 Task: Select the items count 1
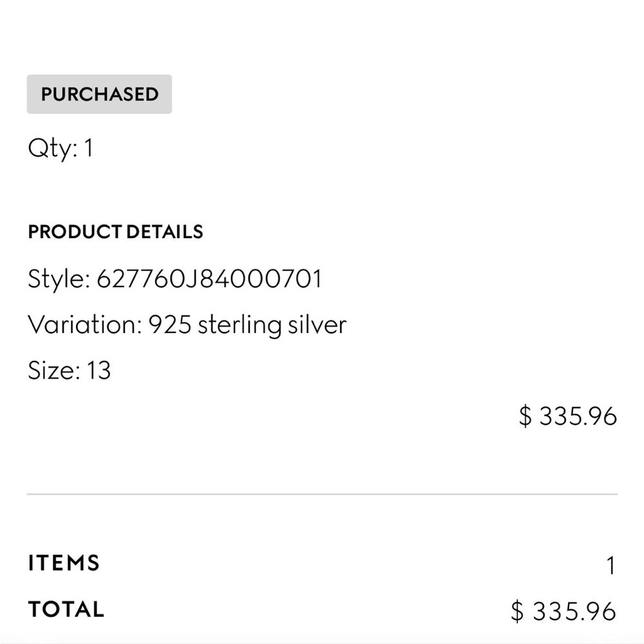point(611,567)
